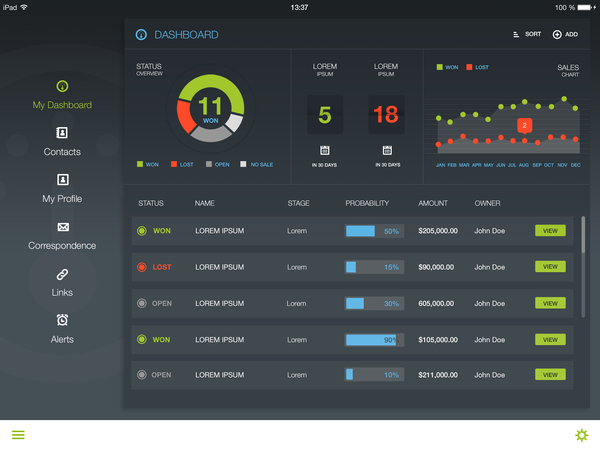Click the OWNER column header

point(488,203)
